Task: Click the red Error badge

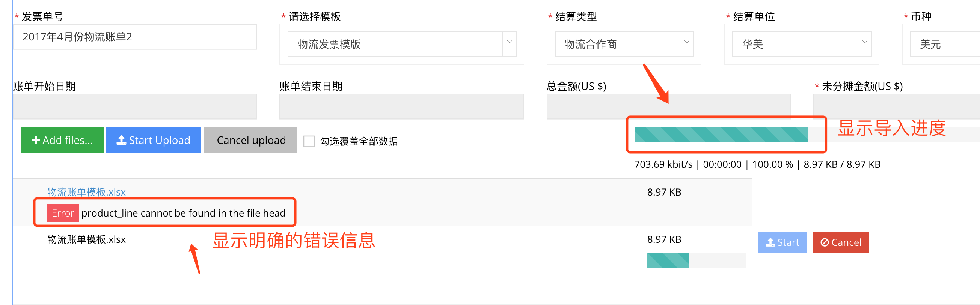Action: [x=63, y=213]
